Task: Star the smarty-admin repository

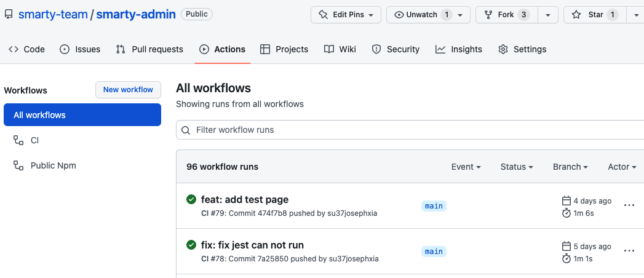Action: pyautogui.click(x=589, y=15)
